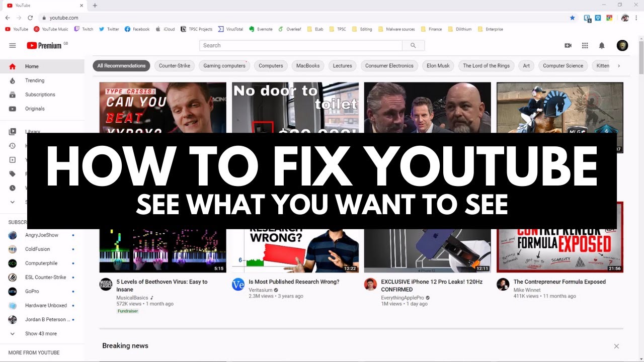Open Enterprise bookmarks folder

coord(490,29)
